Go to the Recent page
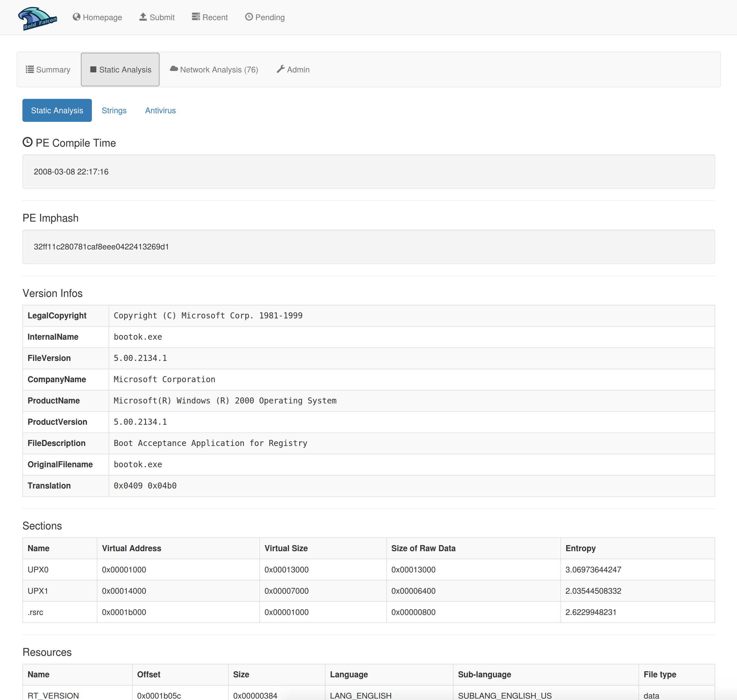737x700 pixels. (x=215, y=18)
